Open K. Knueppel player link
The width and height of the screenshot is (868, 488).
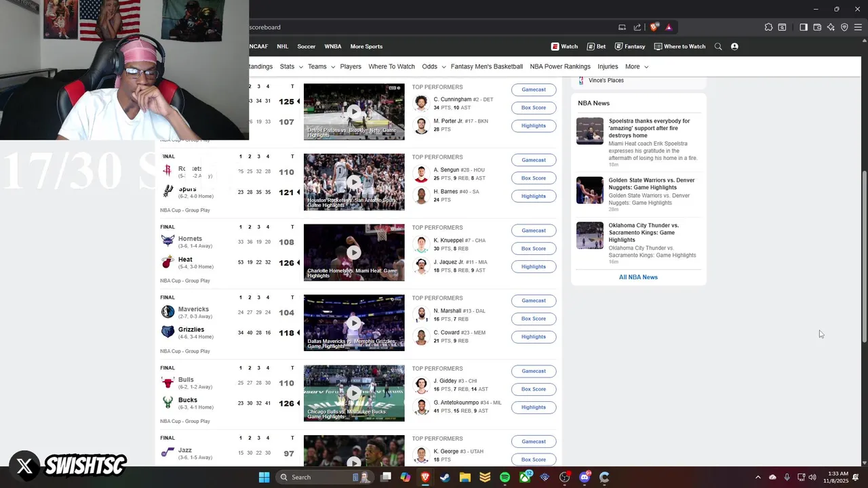[448, 241]
